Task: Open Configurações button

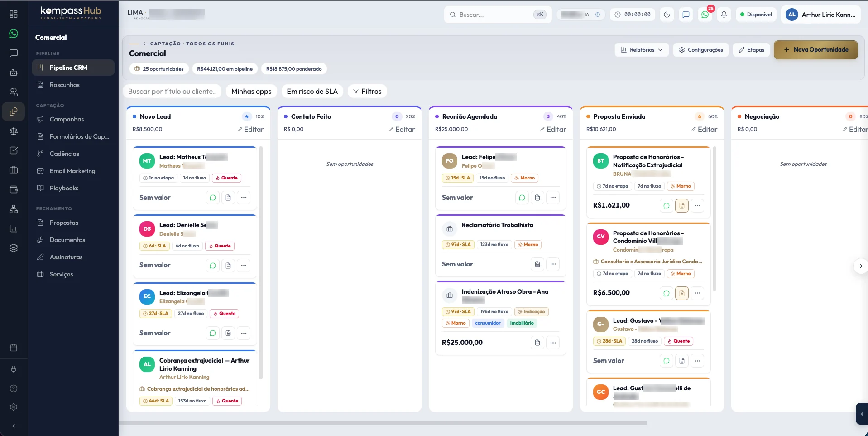Action: [x=701, y=50]
